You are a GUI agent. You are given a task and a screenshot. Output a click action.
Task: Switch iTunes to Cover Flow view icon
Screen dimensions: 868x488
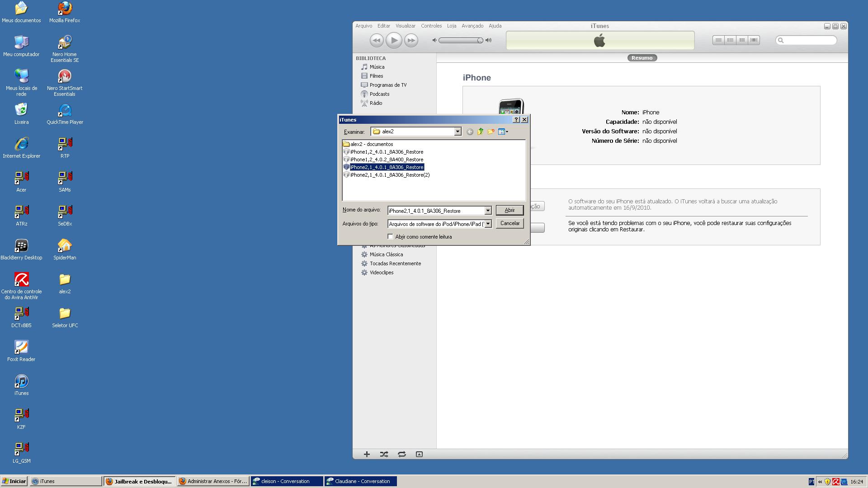754,40
